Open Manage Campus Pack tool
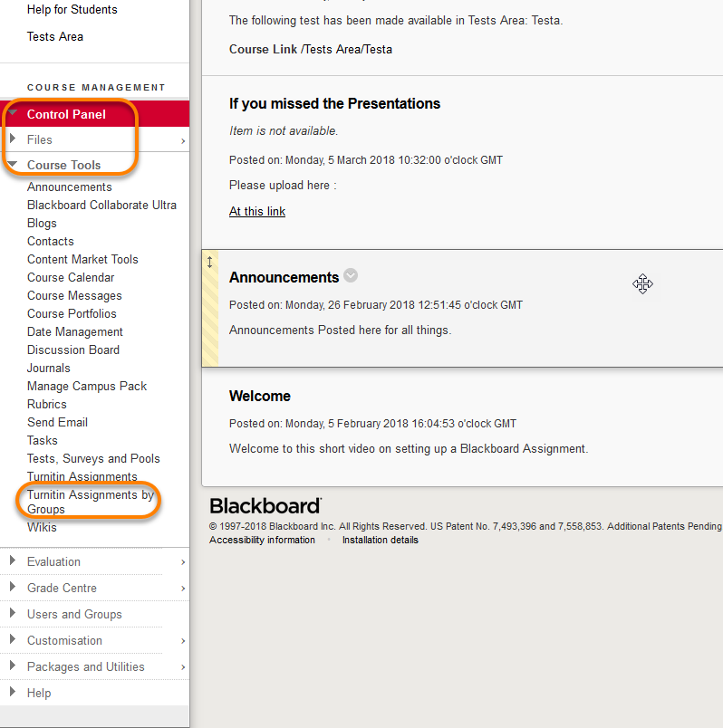Image resolution: width=723 pixels, height=728 pixels. click(87, 387)
